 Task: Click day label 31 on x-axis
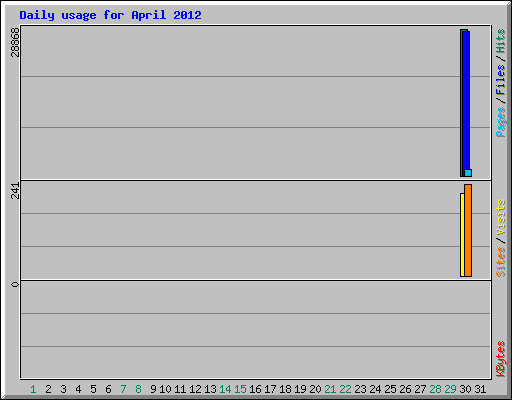480,389
